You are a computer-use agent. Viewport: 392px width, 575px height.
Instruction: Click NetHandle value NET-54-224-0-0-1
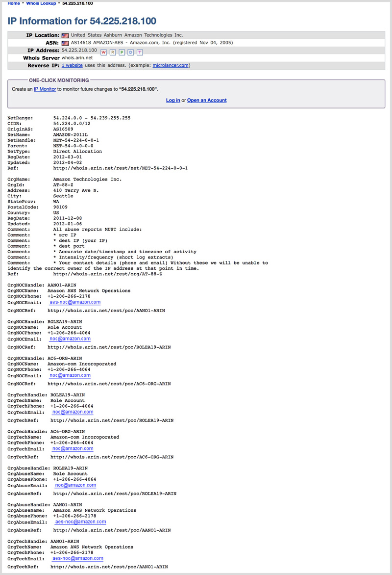point(76,140)
